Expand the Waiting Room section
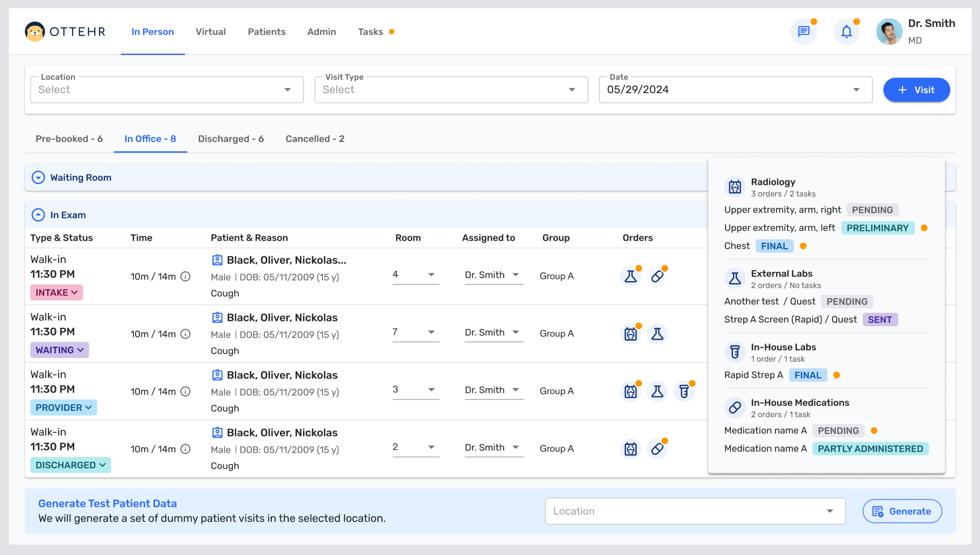The width and height of the screenshot is (980, 555). [38, 178]
